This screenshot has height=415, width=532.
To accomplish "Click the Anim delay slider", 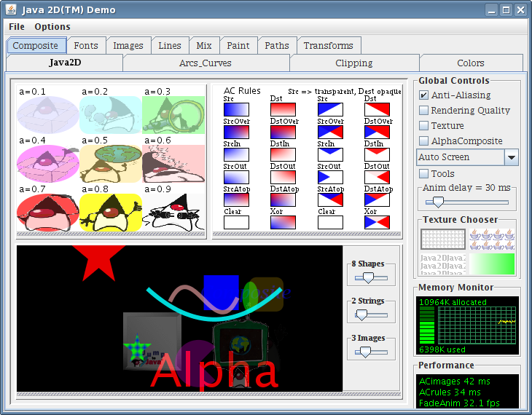I will 466,202.
